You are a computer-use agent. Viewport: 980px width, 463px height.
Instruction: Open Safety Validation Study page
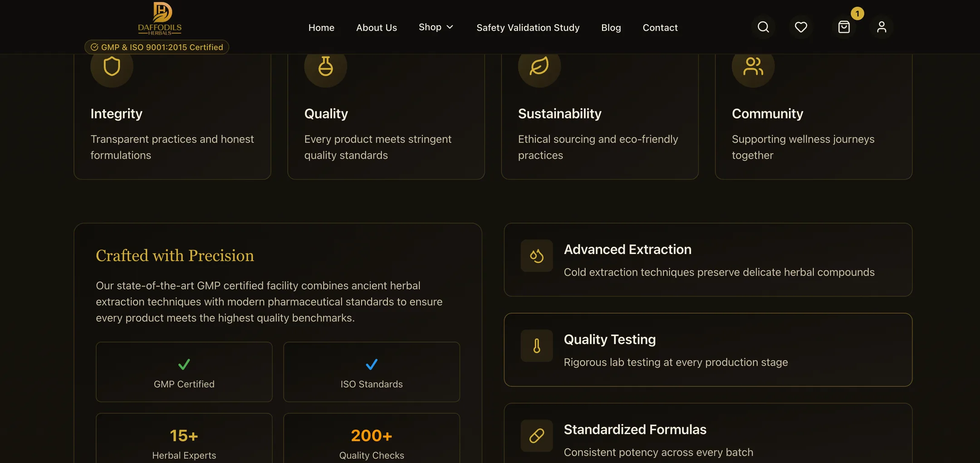[x=528, y=28]
